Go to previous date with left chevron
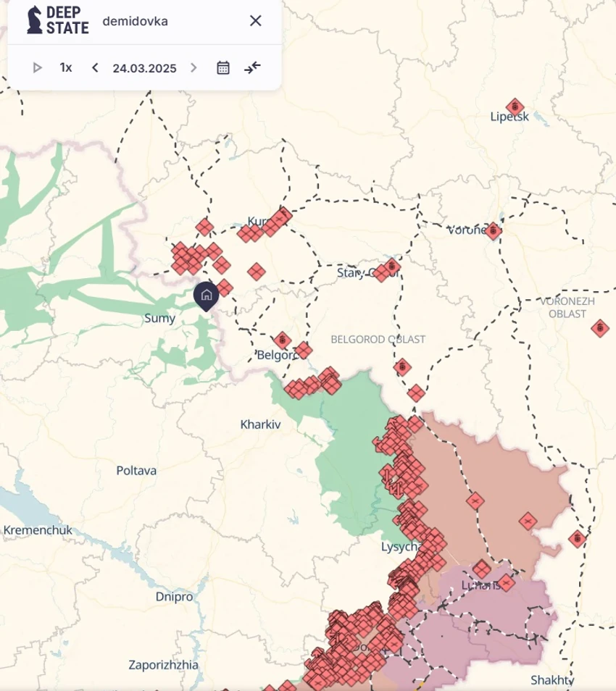This screenshot has height=691, width=616. [95, 68]
